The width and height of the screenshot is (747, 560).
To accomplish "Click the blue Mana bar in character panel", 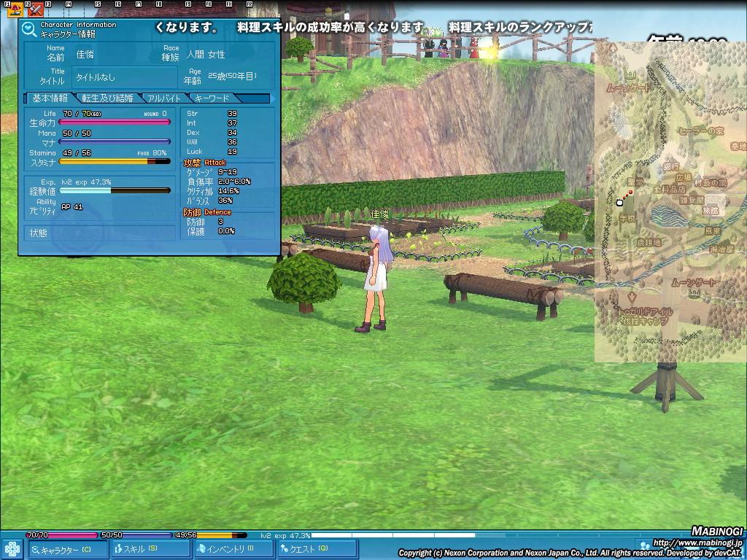I will (115, 142).
